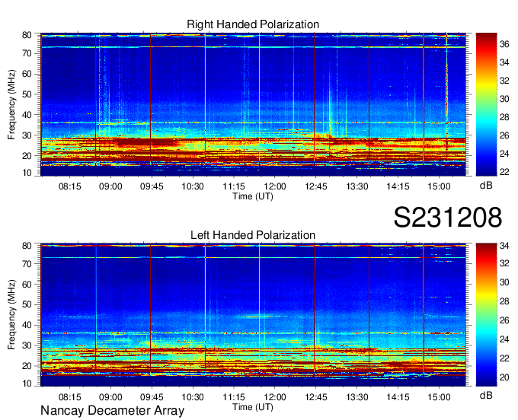Click "Frequency (MHz)" label of Left Handed plot
Viewport: 518px width, 420px height.
[11, 315]
